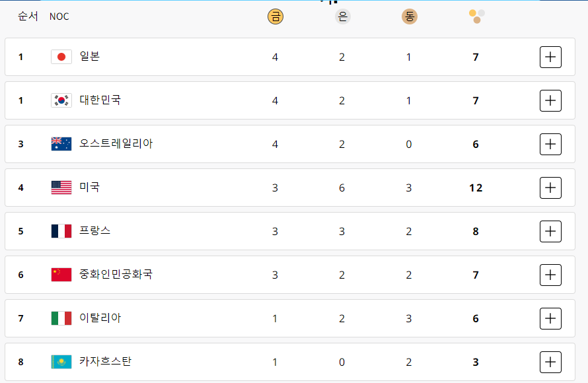Click the Australia flag icon
This screenshot has height=383, width=588.
point(61,144)
